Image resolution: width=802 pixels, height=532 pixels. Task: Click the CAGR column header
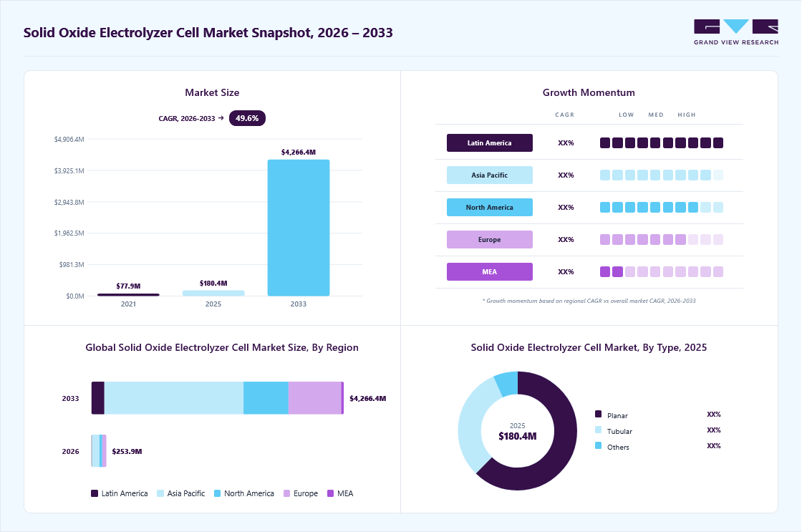pos(565,115)
